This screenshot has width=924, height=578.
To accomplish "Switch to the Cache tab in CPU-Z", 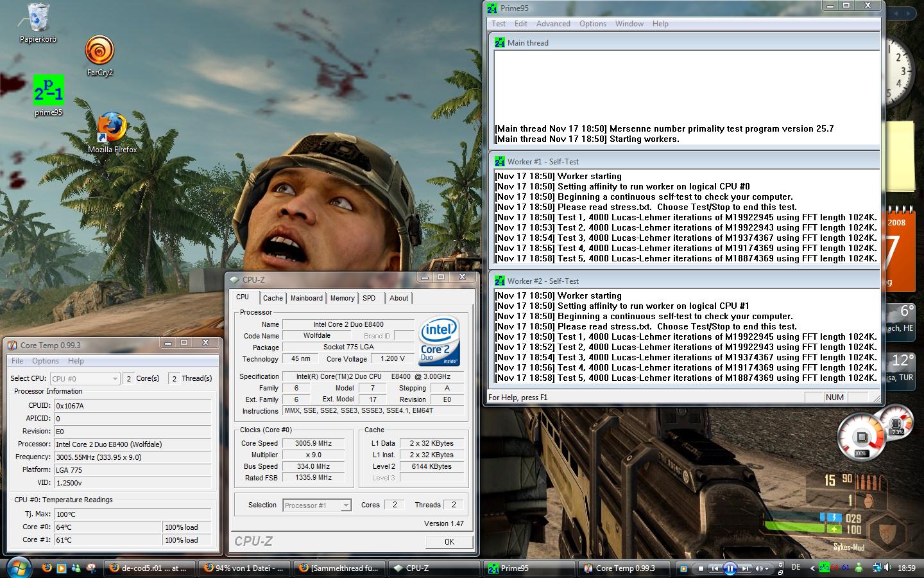I will point(273,298).
